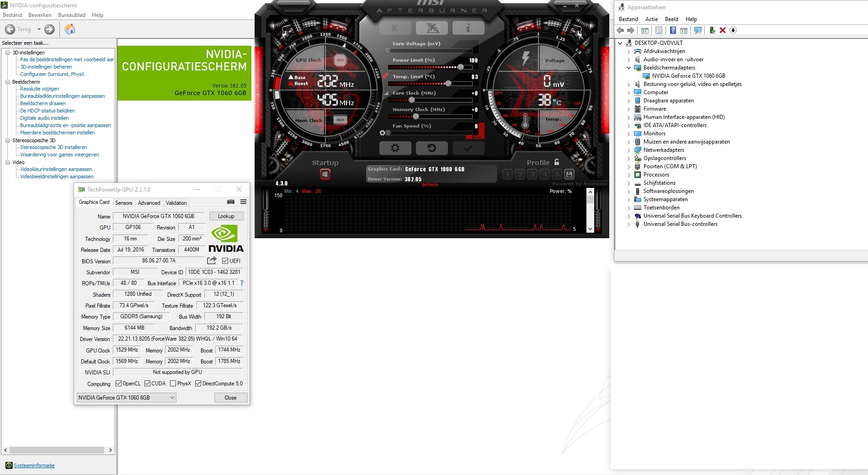Collapse the DESKTOP-QVDVULT root node
The width and height of the screenshot is (868, 475).
620,43
